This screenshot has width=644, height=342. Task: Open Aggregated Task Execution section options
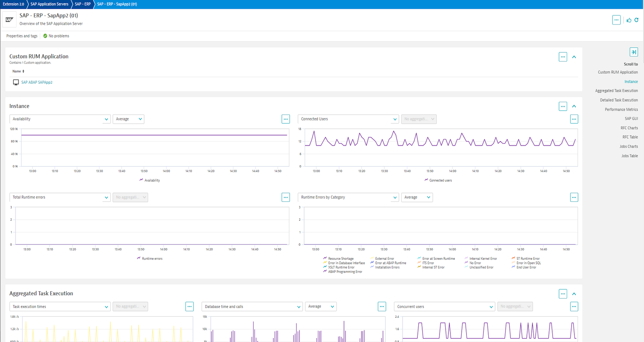[x=563, y=294]
